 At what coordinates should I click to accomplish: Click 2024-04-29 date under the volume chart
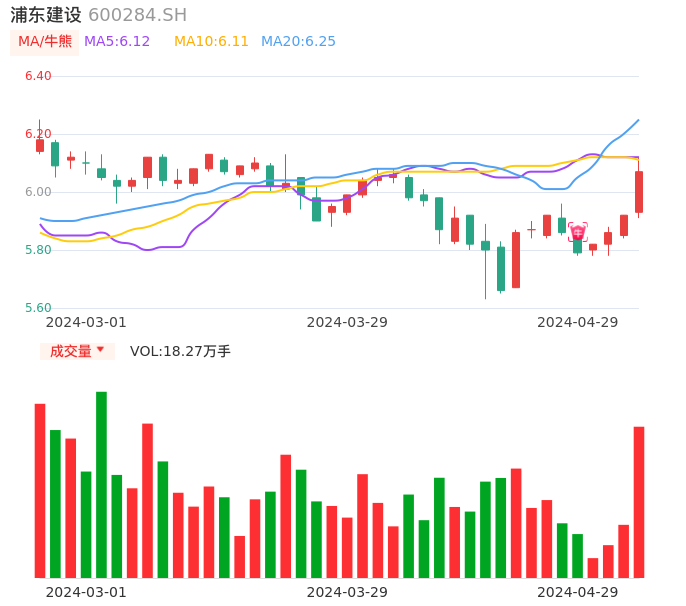pos(578,592)
